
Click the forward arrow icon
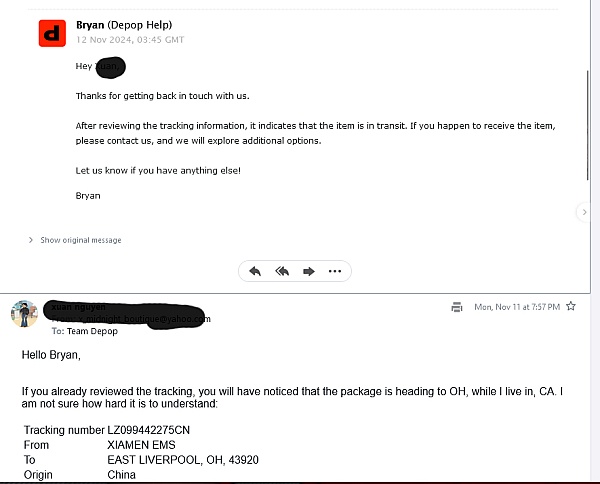click(x=308, y=271)
